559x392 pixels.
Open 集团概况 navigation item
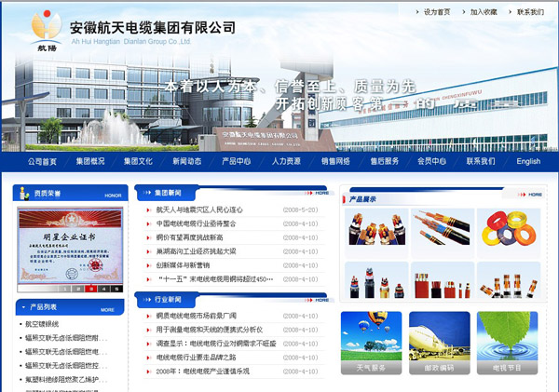pos(90,161)
